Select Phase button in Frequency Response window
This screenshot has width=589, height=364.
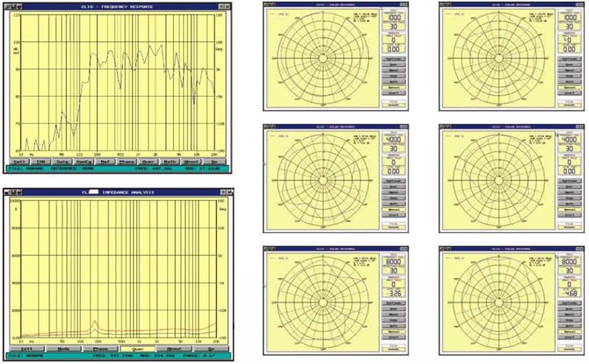coord(127,162)
